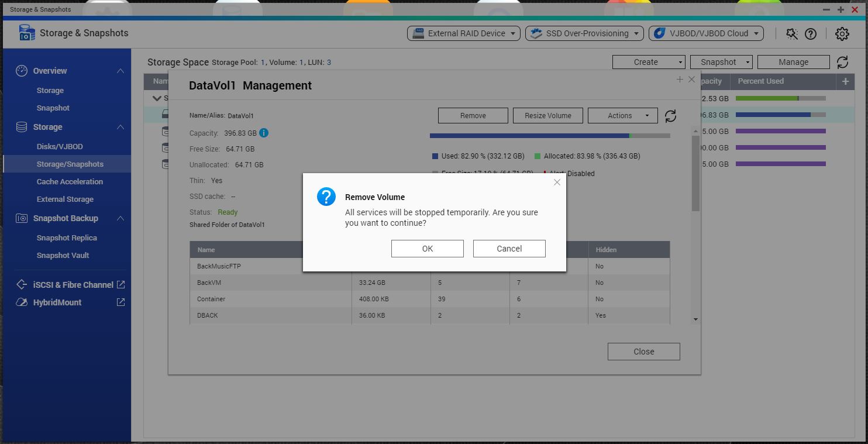Cancel the Remove Volume confirmation
The width and height of the screenshot is (868, 444).
509,249
